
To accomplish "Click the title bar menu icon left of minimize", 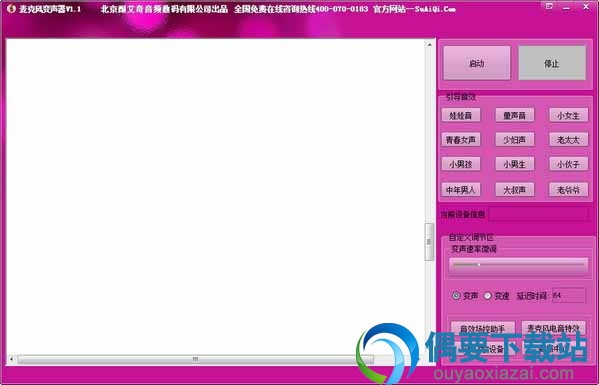I will coord(549,6).
